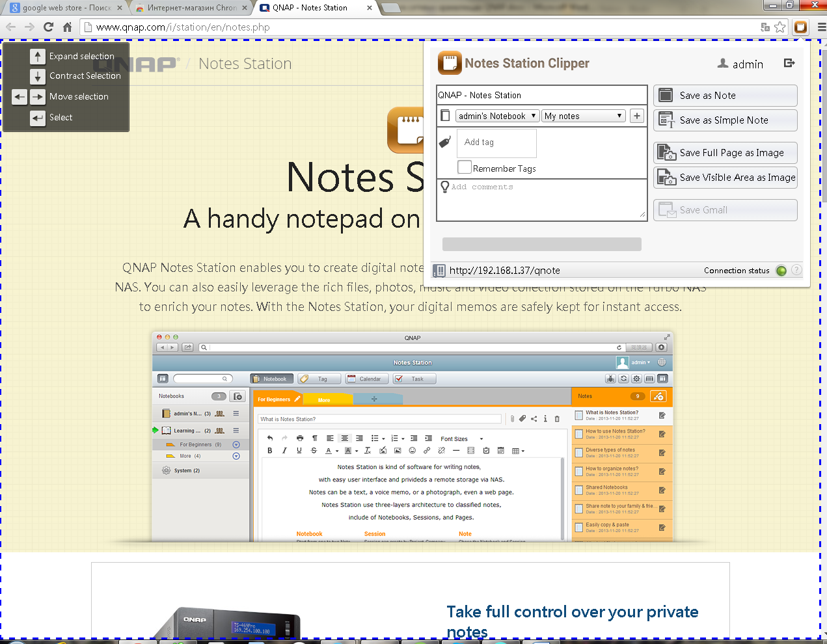Click the Connection status label
827x644 pixels.
point(737,271)
